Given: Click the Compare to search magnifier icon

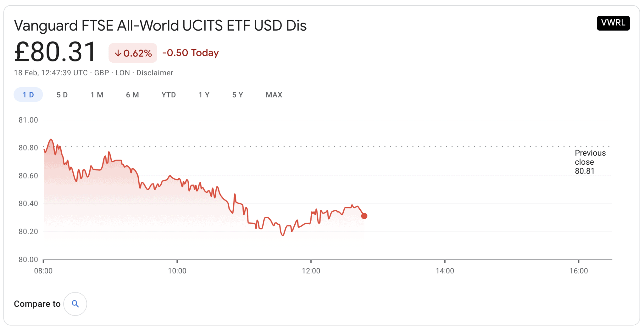Looking at the screenshot, I should (x=75, y=304).
